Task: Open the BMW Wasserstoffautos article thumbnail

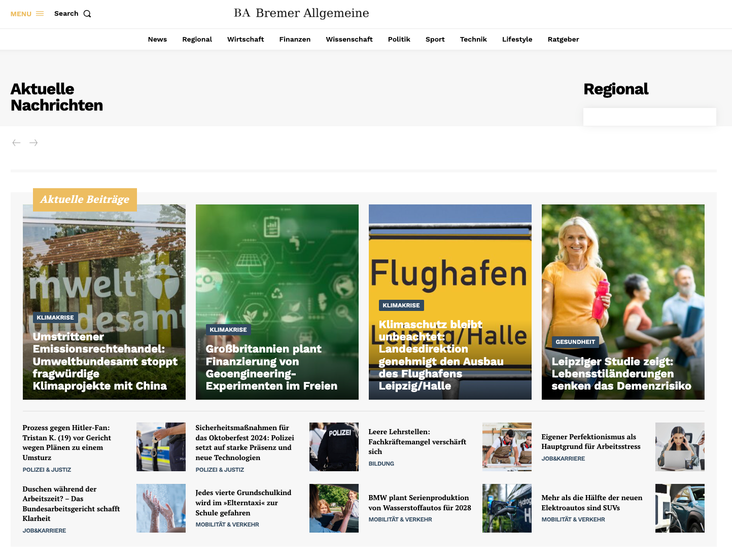Action: tap(507, 508)
